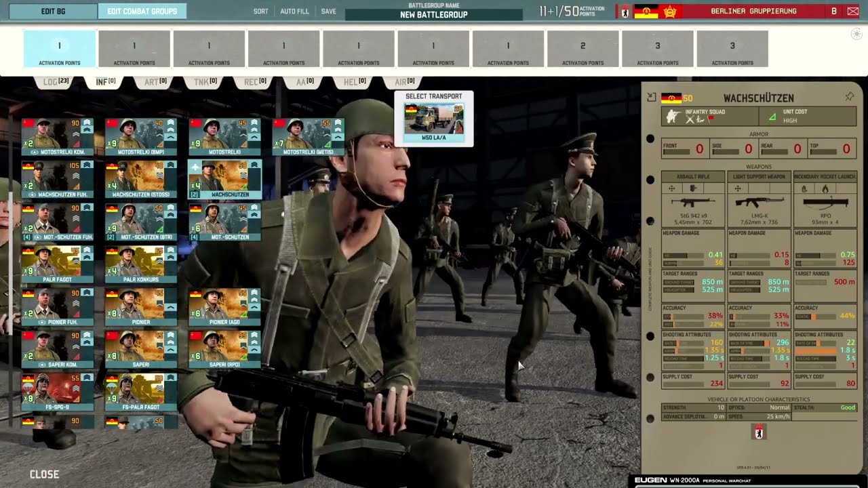Select the WACHSCHUTZEN FUH. unit card
This screenshot has width=868, height=488.
click(x=58, y=180)
